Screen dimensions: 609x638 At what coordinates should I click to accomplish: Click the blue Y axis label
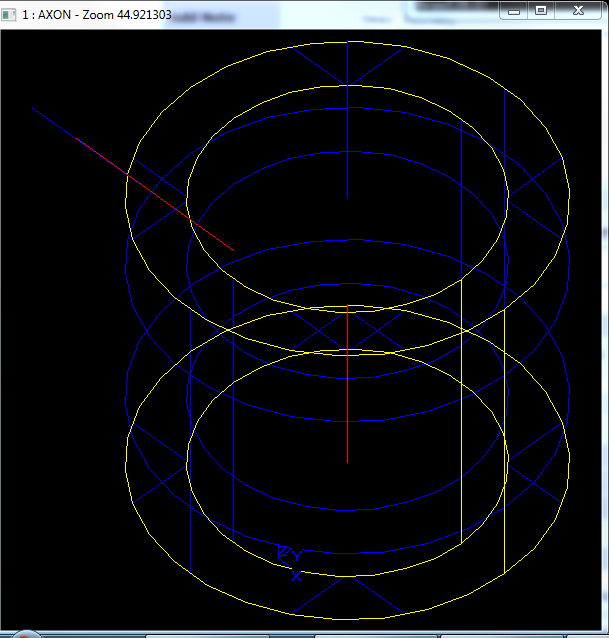coord(296,556)
